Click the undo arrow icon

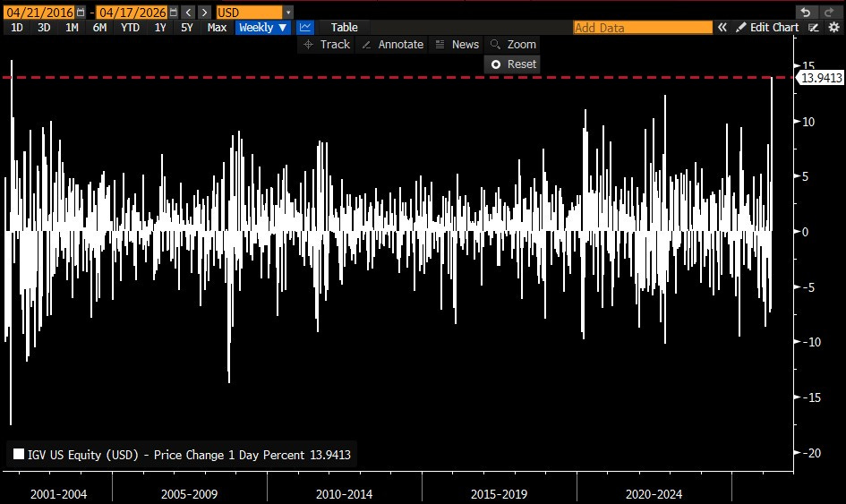(x=807, y=12)
